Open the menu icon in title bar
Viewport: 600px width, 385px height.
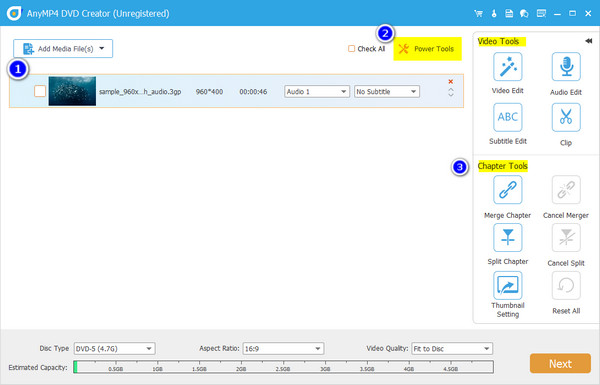point(541,14)
